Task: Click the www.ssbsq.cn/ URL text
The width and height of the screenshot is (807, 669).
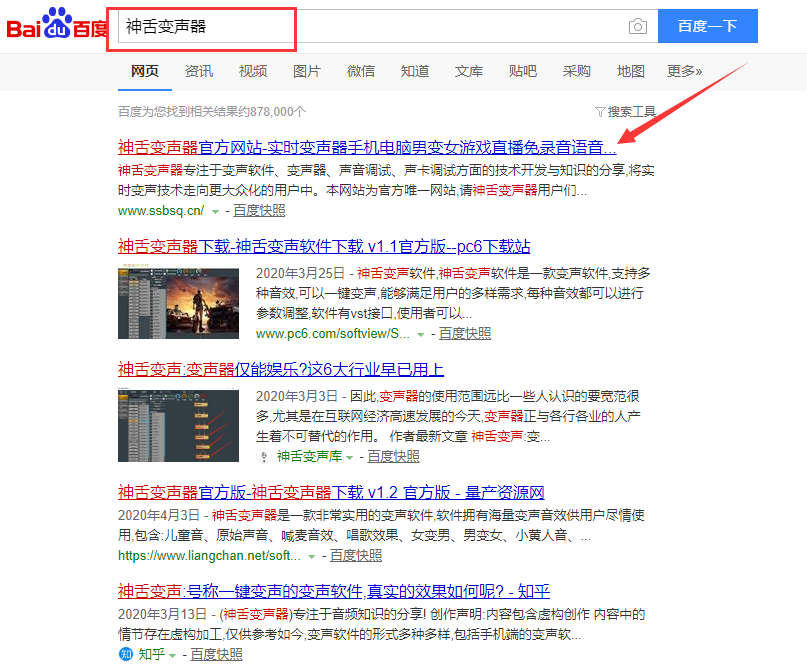Action: 161,210
